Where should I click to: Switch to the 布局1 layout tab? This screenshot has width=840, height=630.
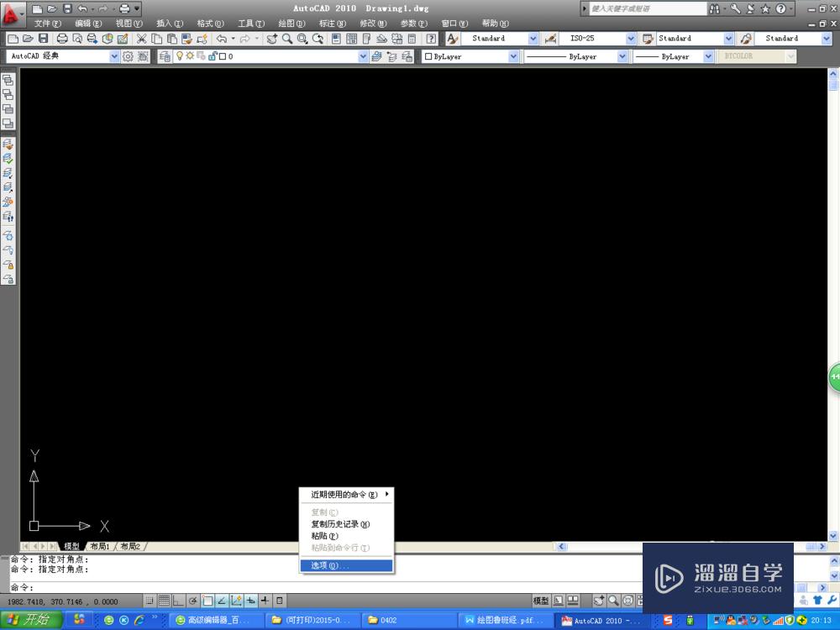[100, 547]
